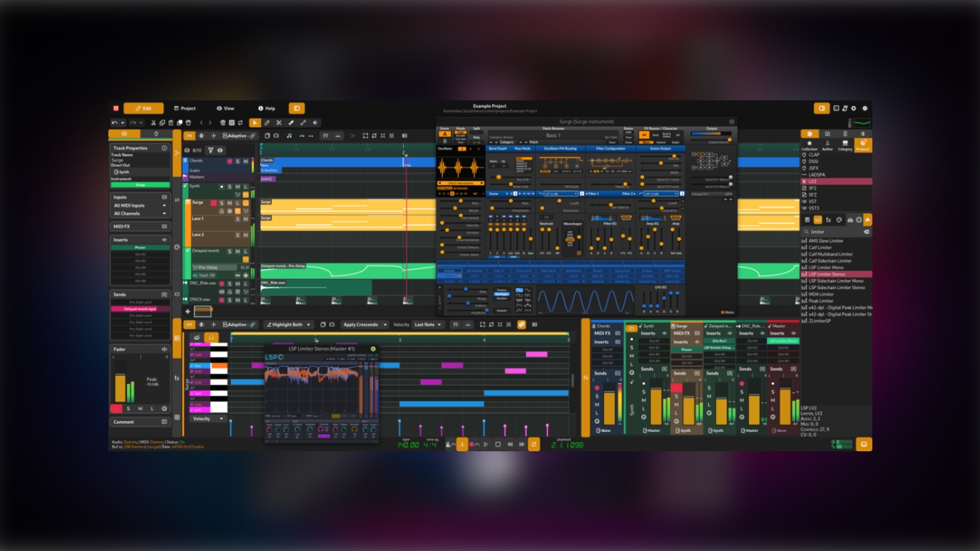Toggle the Surge mixer strip record button
This screenshot has height=551, width=980.
676,387
